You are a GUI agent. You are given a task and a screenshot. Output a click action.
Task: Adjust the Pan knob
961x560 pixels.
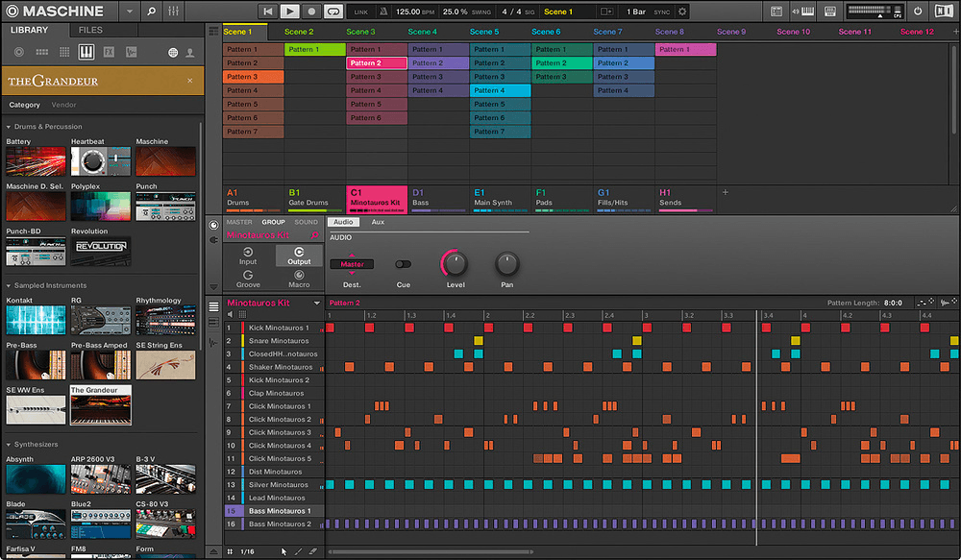pos(506,263)
